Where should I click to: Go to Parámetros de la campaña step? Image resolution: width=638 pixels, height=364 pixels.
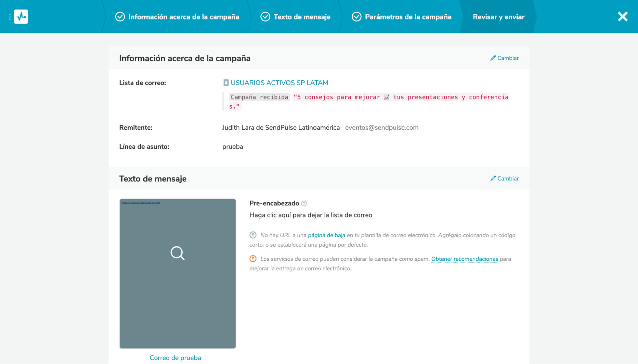pyautogui.click(x=408, y=17)
